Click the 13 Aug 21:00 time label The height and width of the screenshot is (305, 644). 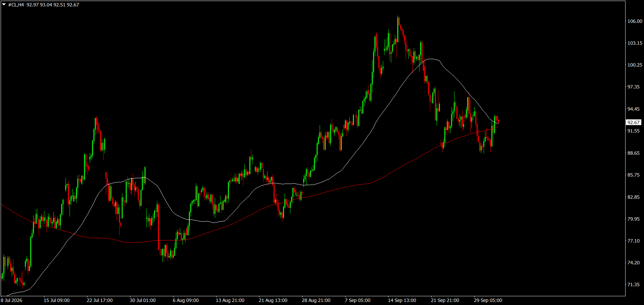point(230,300)
